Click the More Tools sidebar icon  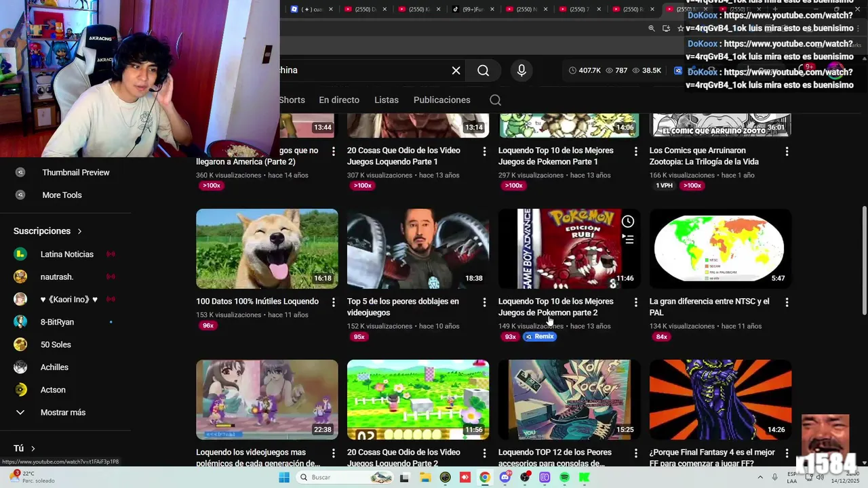click(x=20, y=195)
